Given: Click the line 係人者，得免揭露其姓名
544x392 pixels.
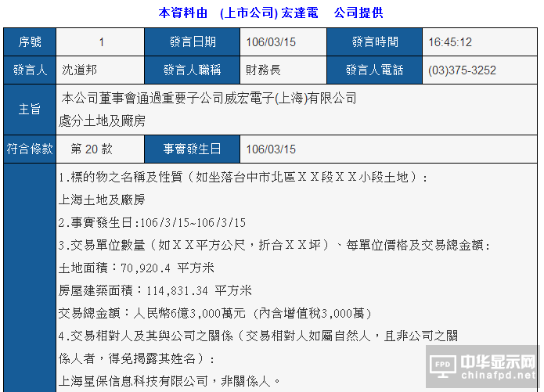Looking at the screenshot, I should click(136, 358).
